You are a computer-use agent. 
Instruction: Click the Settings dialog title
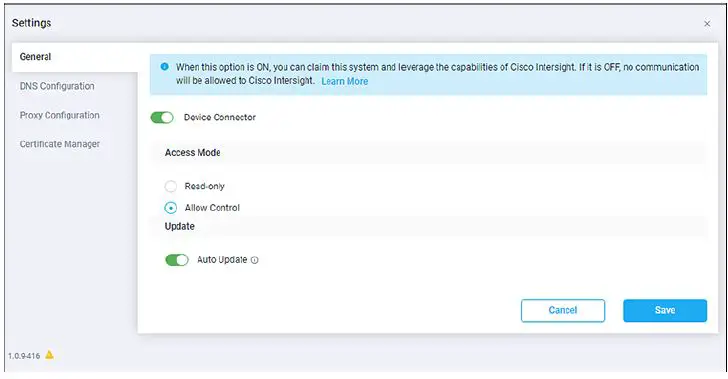32,23
